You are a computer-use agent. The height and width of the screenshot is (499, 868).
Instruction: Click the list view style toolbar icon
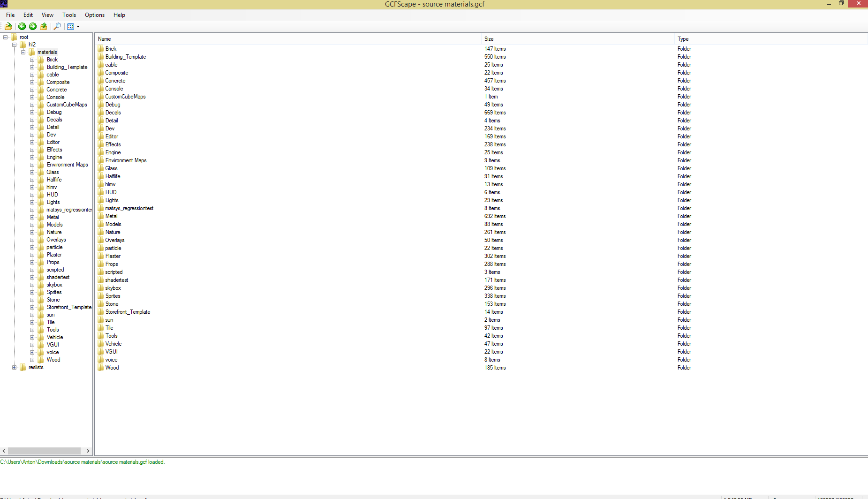click(70, 26)
